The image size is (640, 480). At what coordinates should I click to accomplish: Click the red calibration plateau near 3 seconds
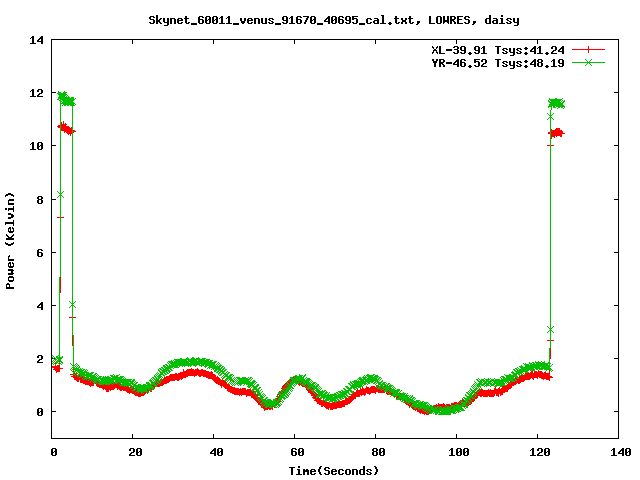66,129
